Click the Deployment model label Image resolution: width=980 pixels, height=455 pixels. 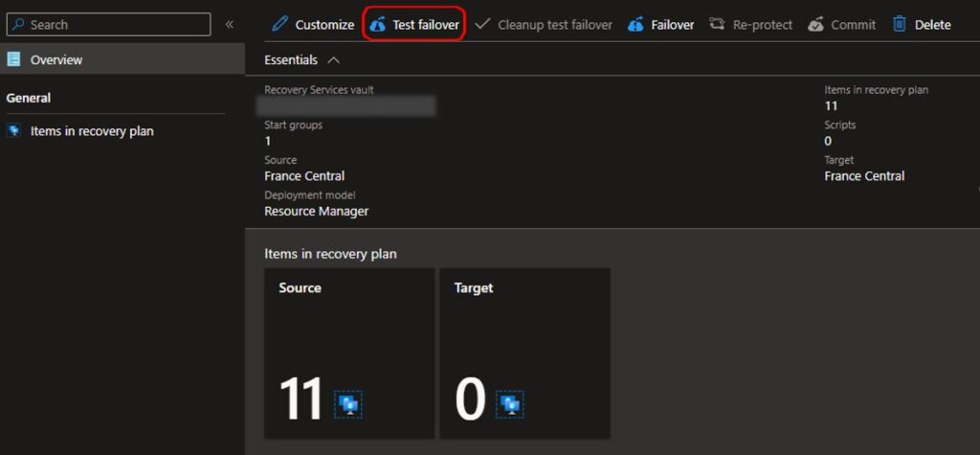(x=310, y=194)
